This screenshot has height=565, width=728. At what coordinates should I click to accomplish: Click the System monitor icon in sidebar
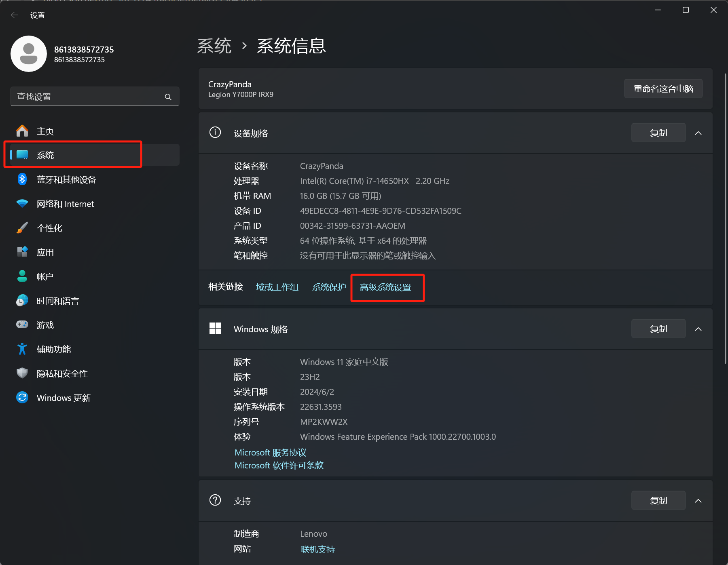(22, 155)
